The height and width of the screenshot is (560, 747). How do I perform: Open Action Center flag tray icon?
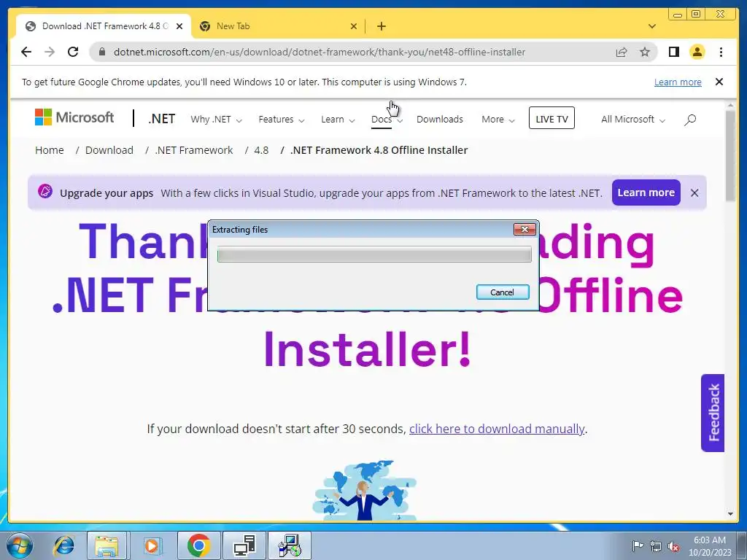[x=637, y=546]
